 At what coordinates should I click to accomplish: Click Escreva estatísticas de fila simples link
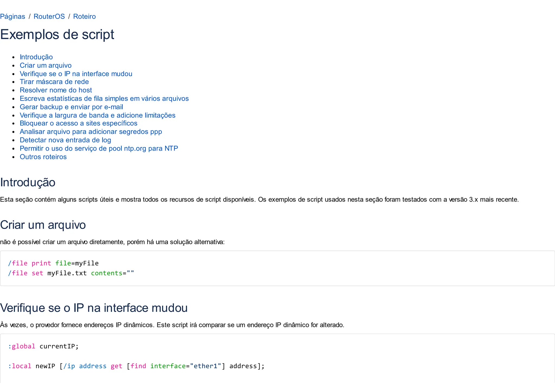[x=104, y=99]
